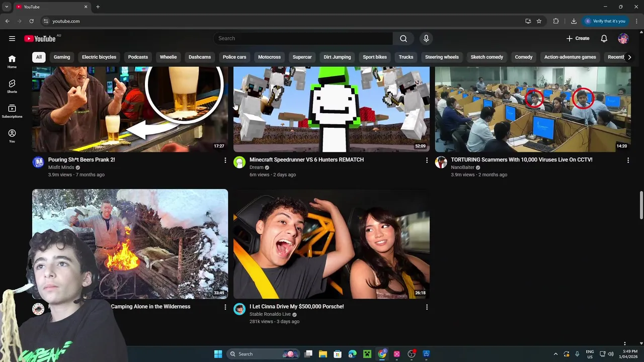Click the NanoBaiter channel avatar
This screenshot has height=362, width=644.
click(441, 162)
